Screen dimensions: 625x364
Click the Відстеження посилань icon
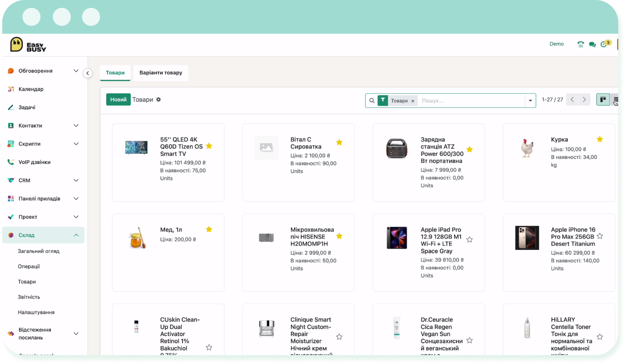[x=11, y=334]
